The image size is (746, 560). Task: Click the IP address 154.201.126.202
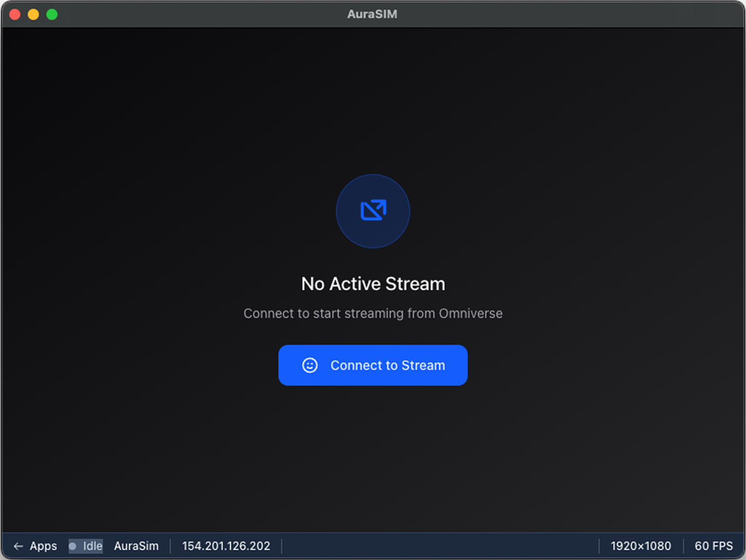pos(226,546)
